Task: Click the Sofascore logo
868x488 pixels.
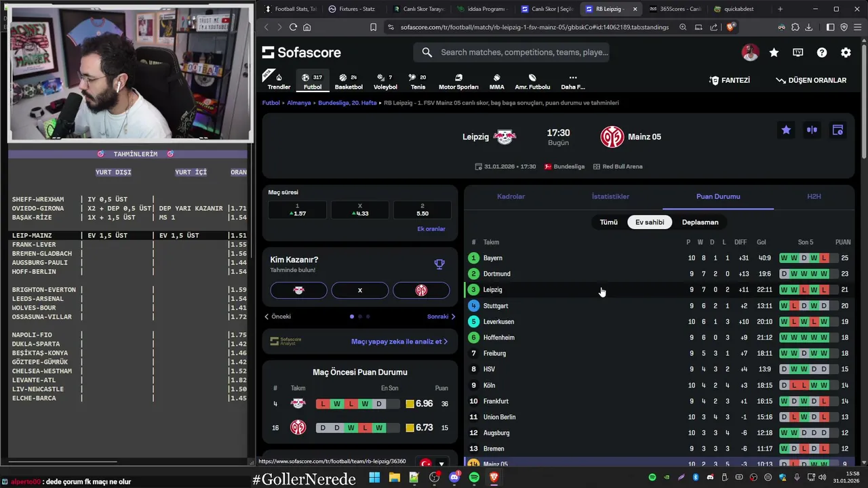Action: [302, 52]
